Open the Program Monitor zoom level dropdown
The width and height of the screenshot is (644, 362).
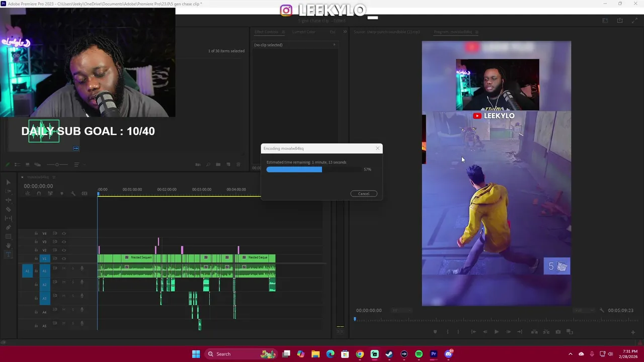click(402, 310)
